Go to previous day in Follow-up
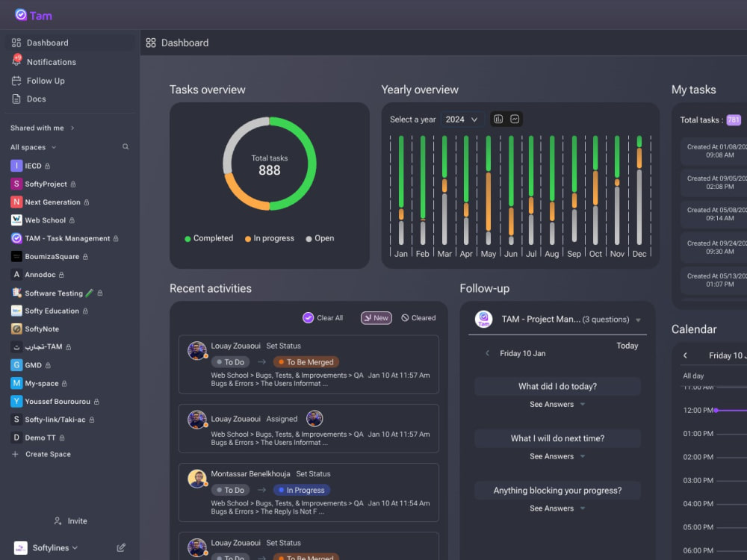This screenshot has height=560, width=747. point(487,353)
